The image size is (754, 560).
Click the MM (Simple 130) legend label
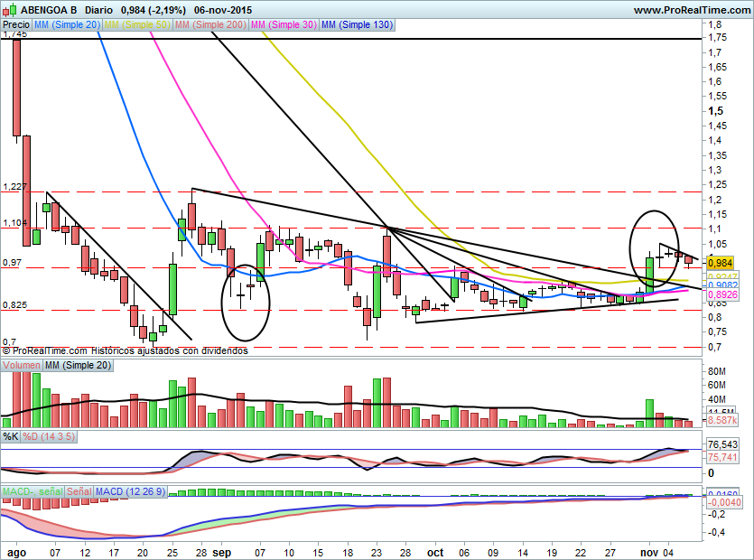[357, 25]
